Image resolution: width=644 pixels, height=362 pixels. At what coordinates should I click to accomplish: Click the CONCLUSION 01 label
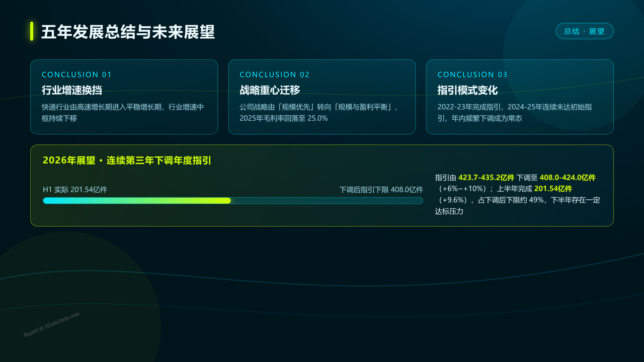pyautogui.click(x=76, y=74)
